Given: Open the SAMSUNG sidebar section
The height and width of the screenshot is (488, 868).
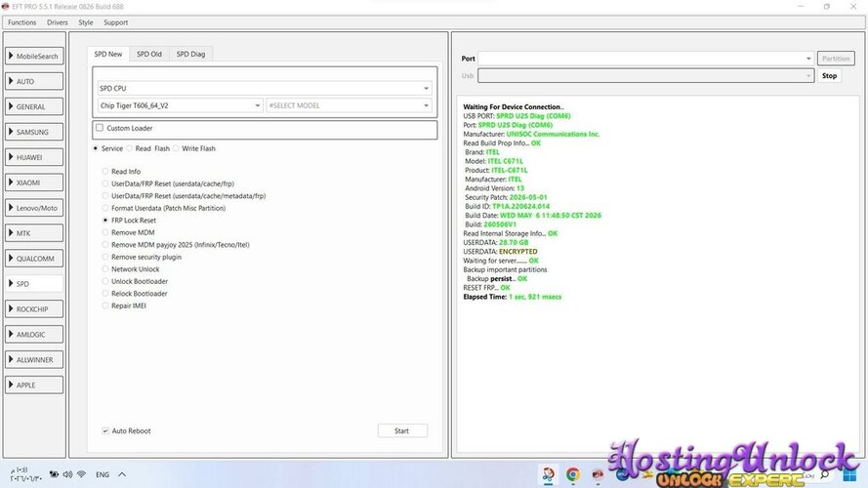Looking at the screenshot, I should [x=34, y=132].
